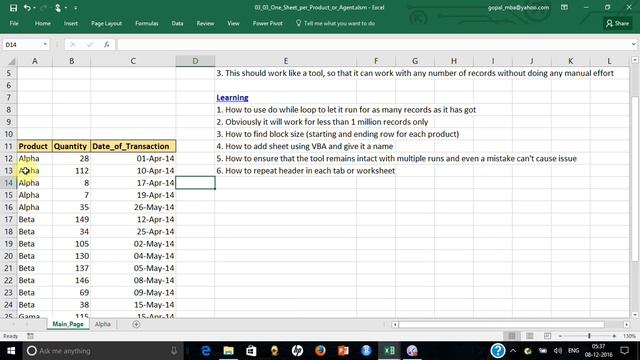This screenshot has height=360, width=640.
Task: Open the Power Pivot ribbon tab
Action: pos(267,23)
